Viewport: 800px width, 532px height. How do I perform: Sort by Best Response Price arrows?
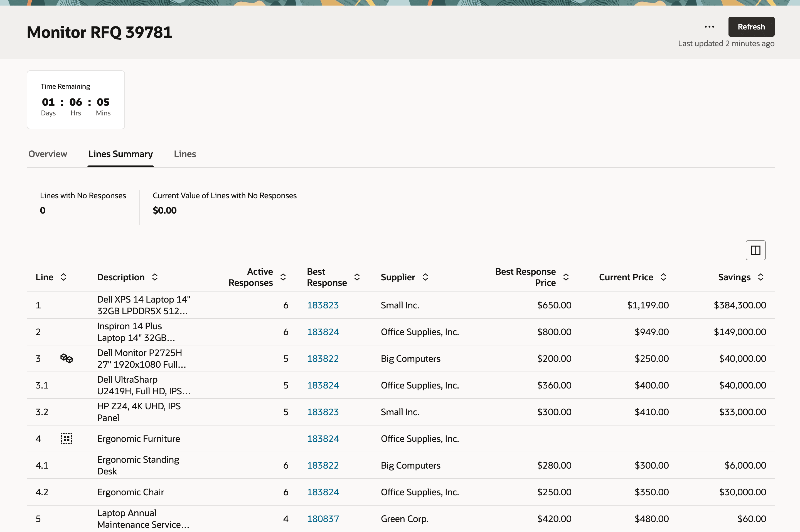(x=566, y=277)
